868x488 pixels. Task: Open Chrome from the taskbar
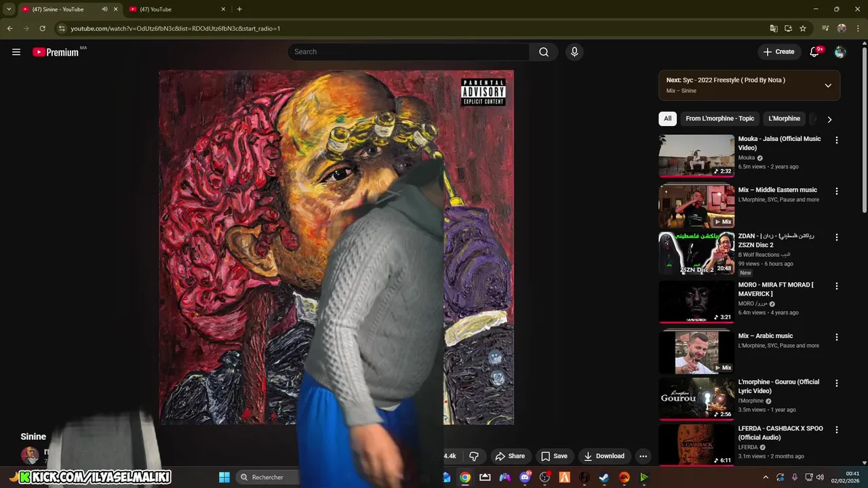465,477
